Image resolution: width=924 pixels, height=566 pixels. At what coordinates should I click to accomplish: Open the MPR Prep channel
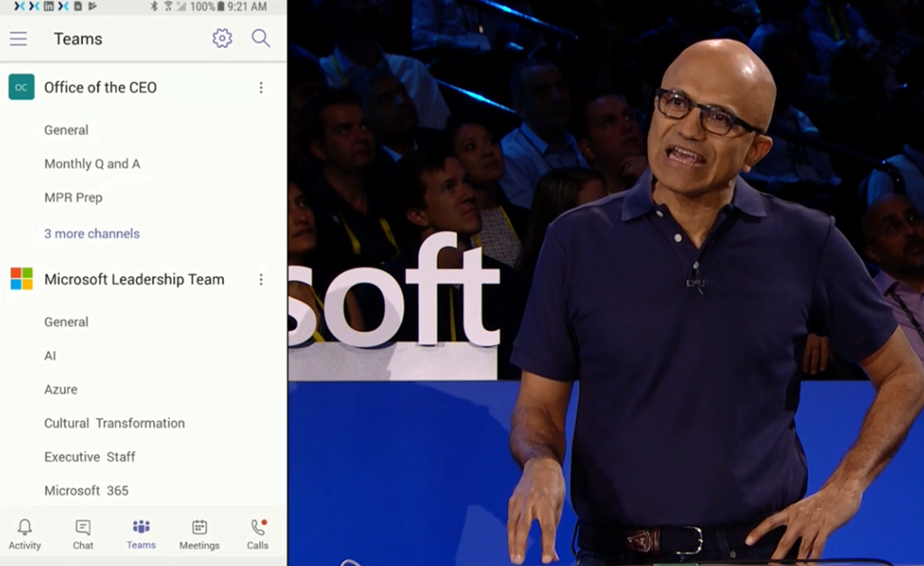point(73,198)
